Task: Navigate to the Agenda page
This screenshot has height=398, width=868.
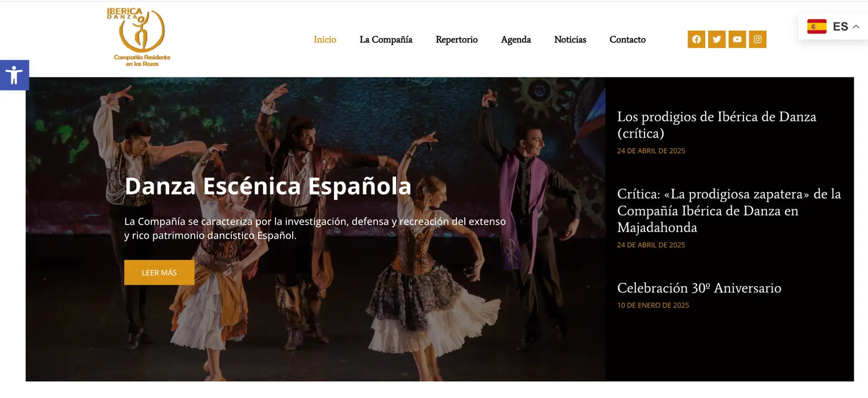Action: (x=516, y=40)
